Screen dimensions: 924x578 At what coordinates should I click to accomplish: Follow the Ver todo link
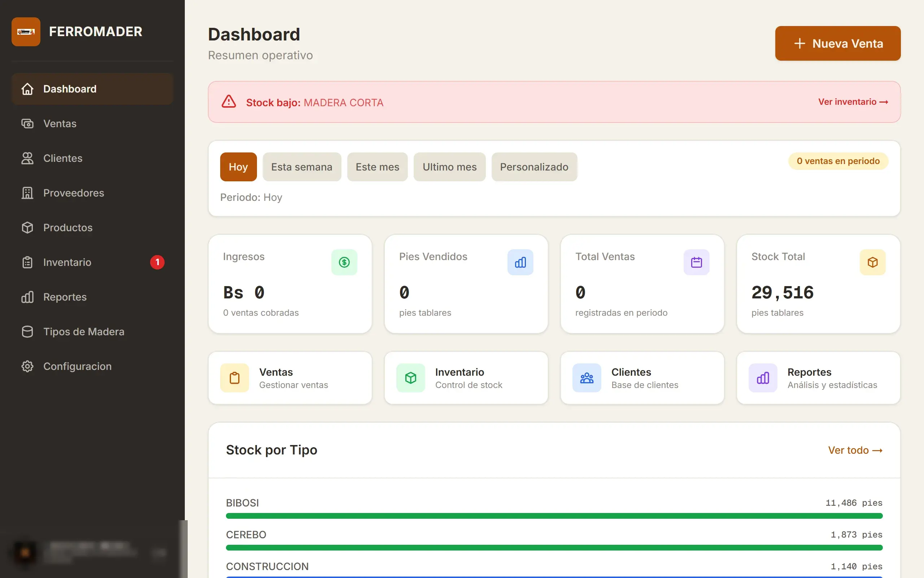pyautogui.click(x=855, y=450)
